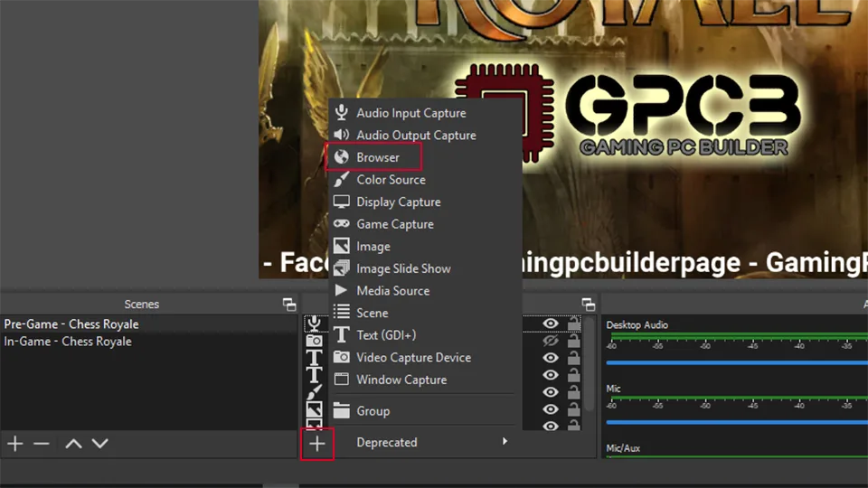Hide the first Text source
The height and width of the screenshot is (488, 868).
coord(551,358)
